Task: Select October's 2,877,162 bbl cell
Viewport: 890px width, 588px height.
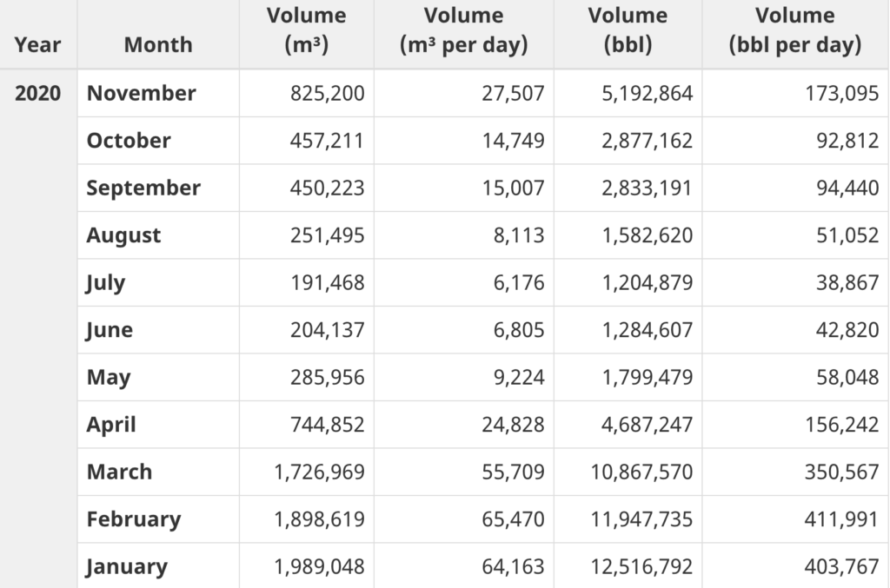Action: click(x=648, y=141)
